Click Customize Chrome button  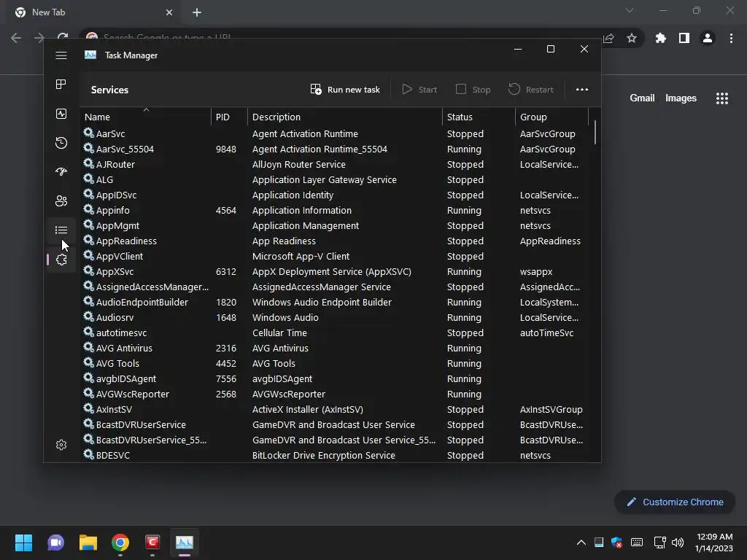tap(675, 502)
